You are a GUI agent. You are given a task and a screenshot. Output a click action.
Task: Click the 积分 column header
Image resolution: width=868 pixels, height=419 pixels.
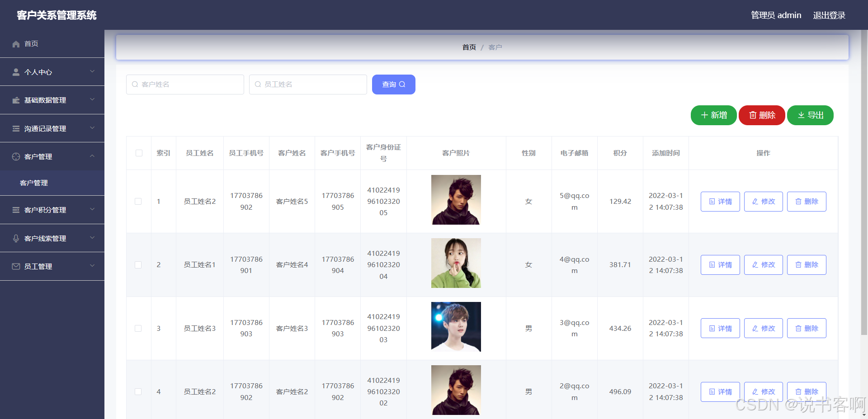[620, 153]
